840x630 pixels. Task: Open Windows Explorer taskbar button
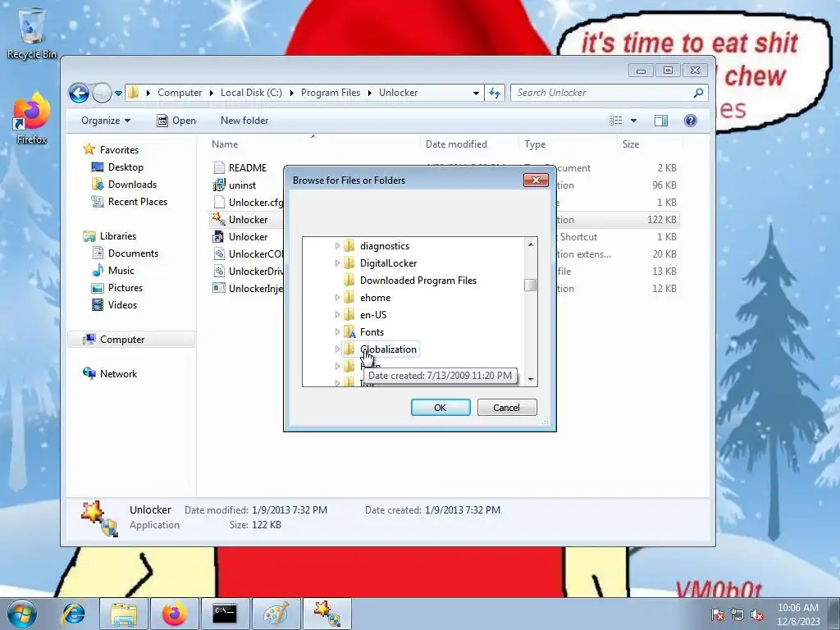click(124, 614)
